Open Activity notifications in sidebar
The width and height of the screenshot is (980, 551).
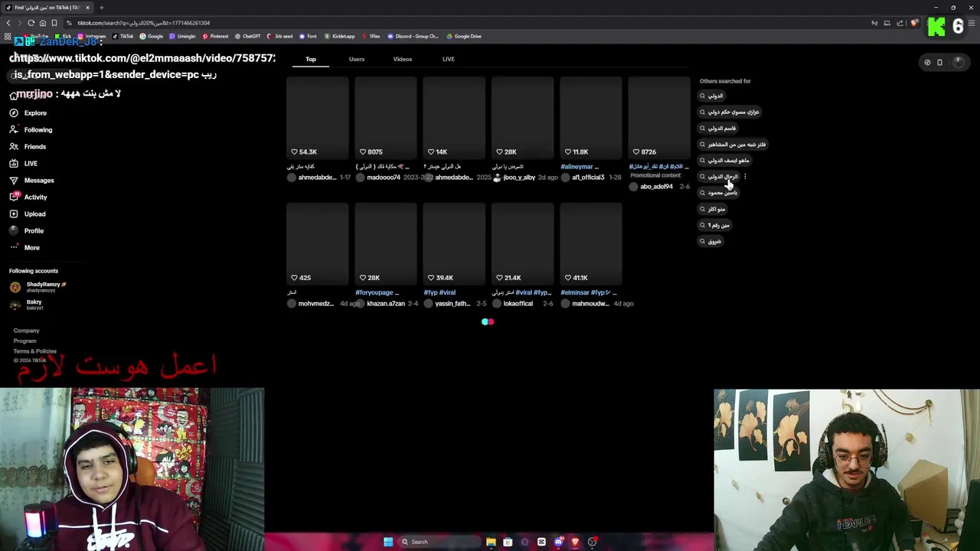pyautogui.click(x=28, y=197)
